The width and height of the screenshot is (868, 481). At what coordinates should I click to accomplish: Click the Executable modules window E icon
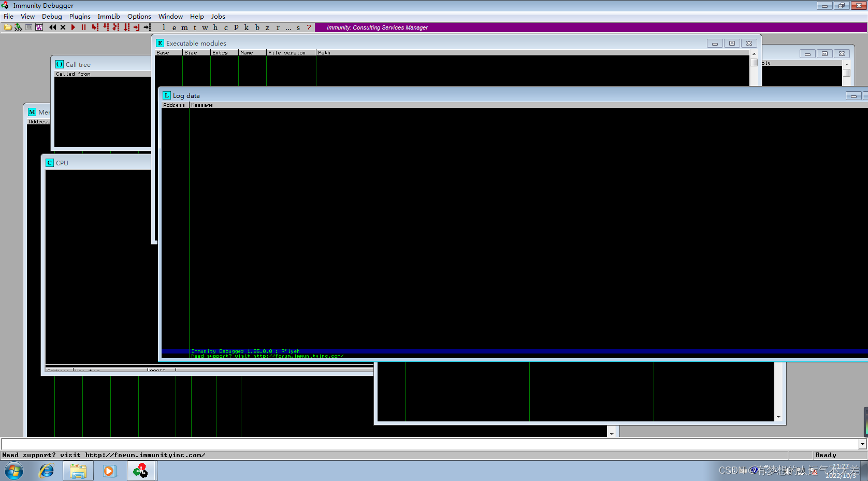[x=160, y=43]
